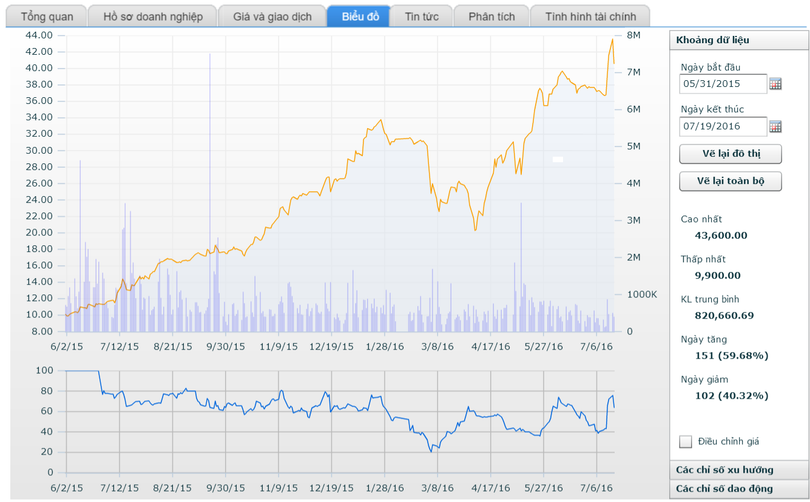Click the oscillator line's lowest point near 3/8/16
810x502 pixels.
click(x=432, y=451)
